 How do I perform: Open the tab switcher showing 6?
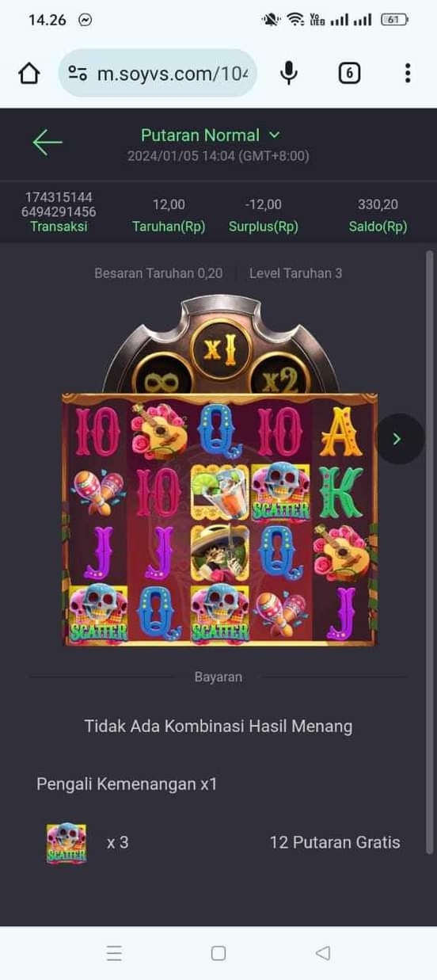click(x=349, y=74)
